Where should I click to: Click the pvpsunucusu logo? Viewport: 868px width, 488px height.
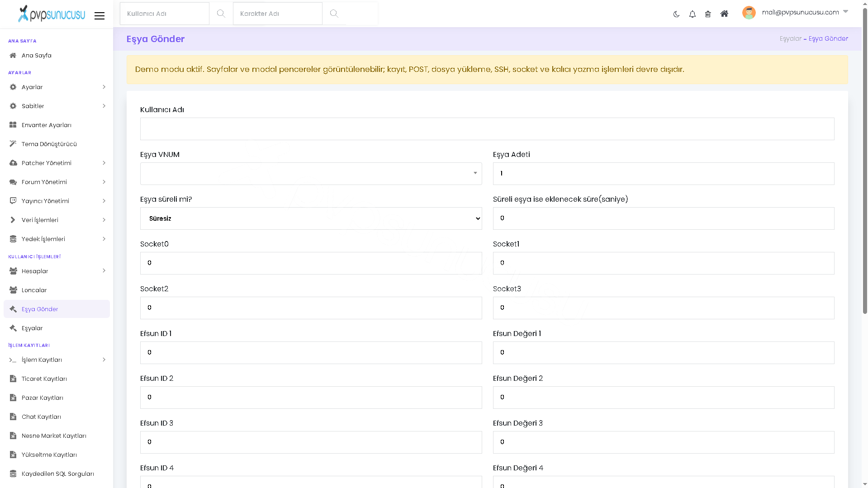51,14
